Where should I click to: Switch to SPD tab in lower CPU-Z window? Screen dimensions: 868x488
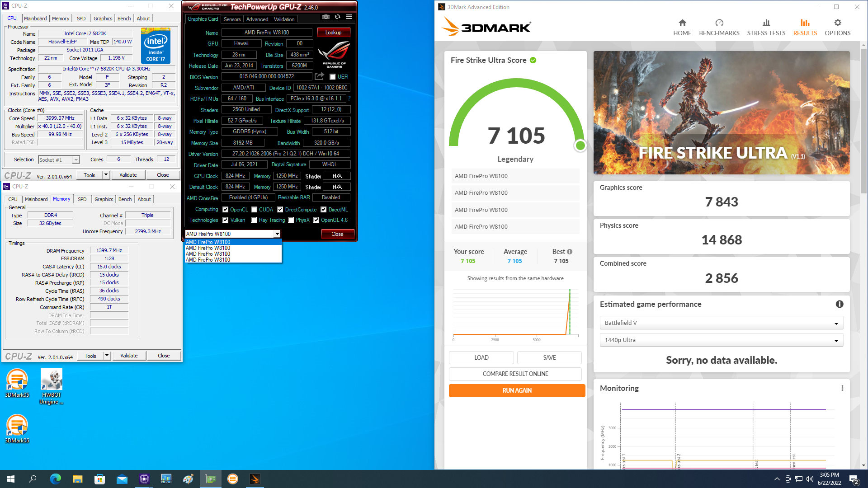82,199
